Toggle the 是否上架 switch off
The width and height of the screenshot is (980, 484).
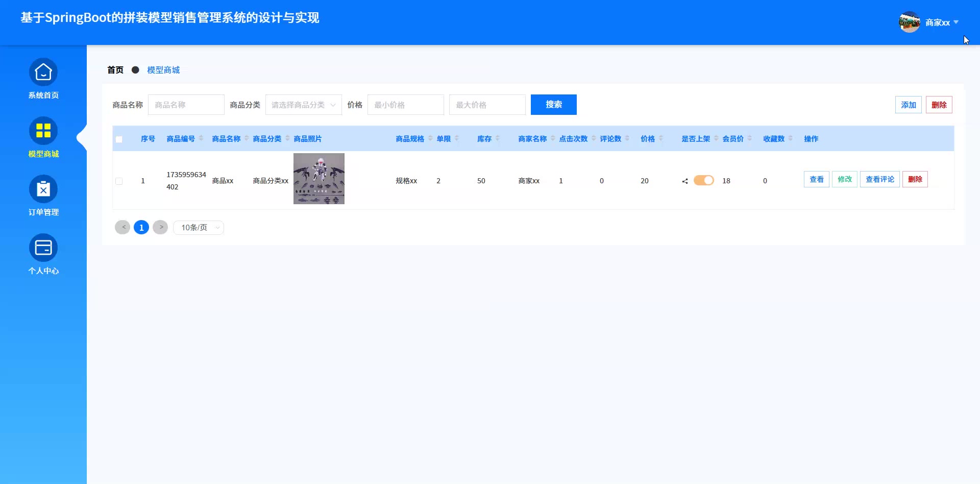tap(703, 180)
